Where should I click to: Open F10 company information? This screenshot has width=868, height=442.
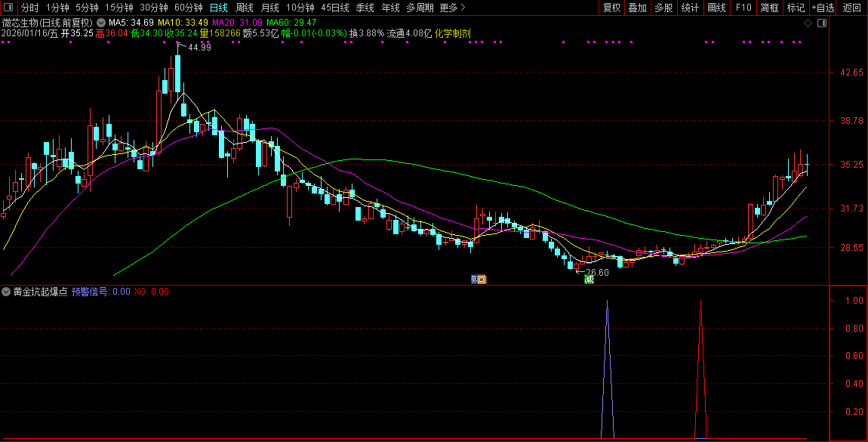point(743,8)
